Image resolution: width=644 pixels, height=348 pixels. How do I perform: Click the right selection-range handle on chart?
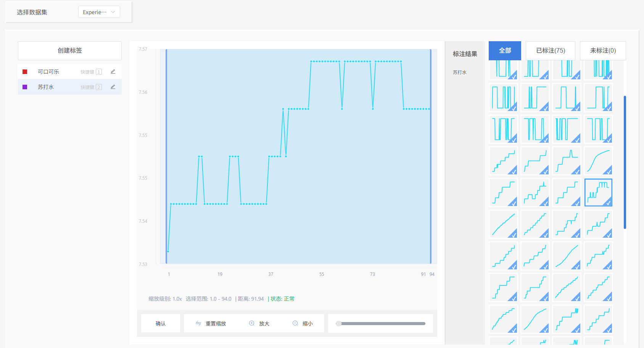click(431, 156)
